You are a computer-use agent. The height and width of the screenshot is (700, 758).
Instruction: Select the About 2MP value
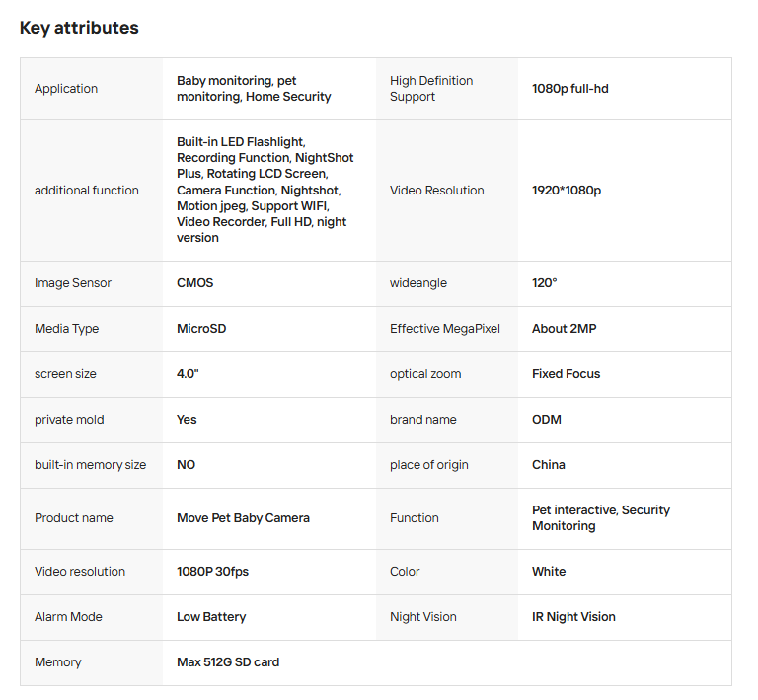[564, 329]
